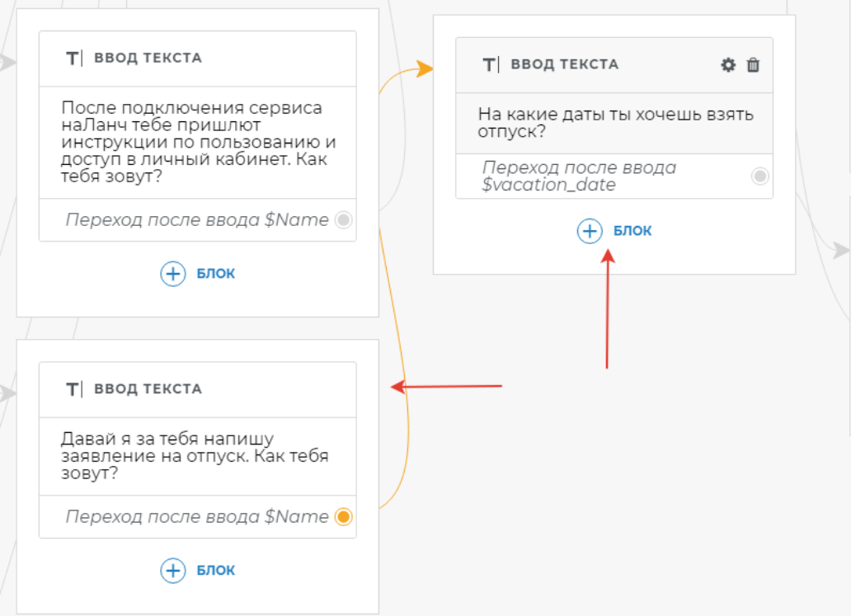Click text input icon in naLunch block header
851x616 pixels.
point(74,58)
